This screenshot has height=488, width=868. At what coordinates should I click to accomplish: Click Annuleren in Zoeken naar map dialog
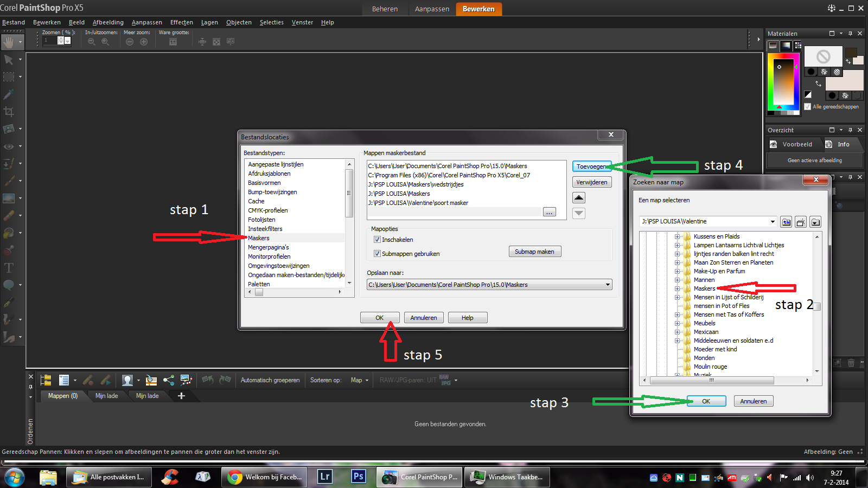[x=754, y=401]
